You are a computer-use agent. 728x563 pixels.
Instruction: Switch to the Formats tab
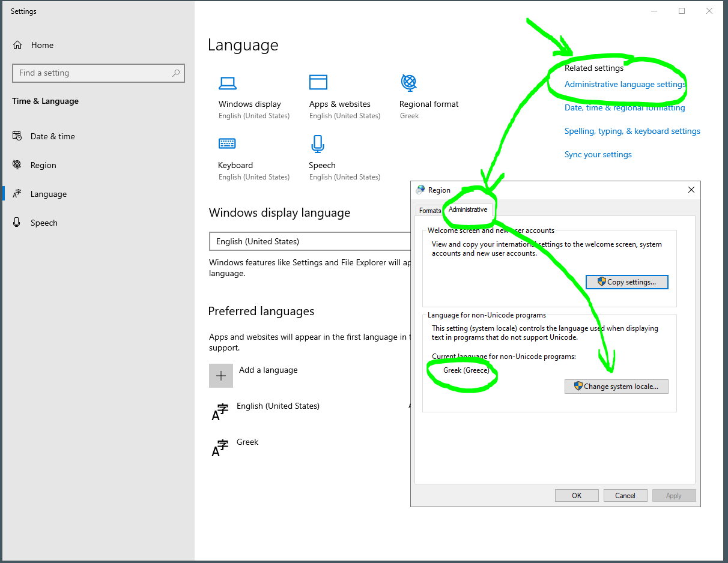pos(429,211)
